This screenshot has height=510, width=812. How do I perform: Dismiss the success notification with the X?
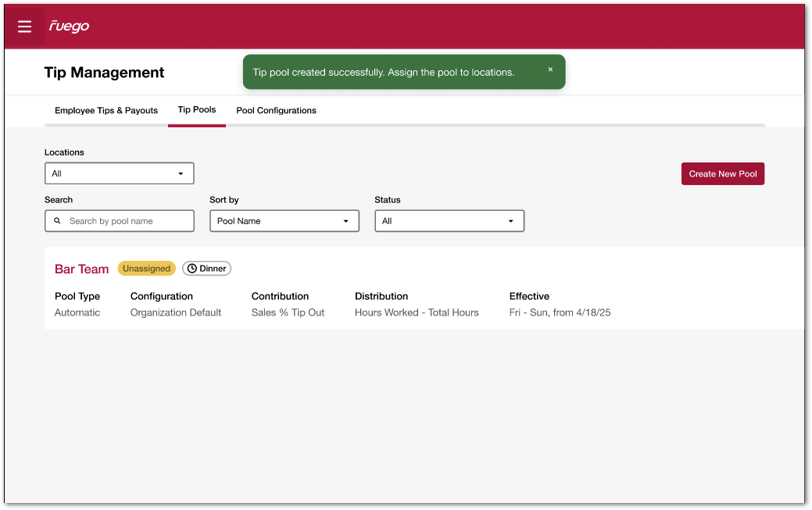(550, 70)
